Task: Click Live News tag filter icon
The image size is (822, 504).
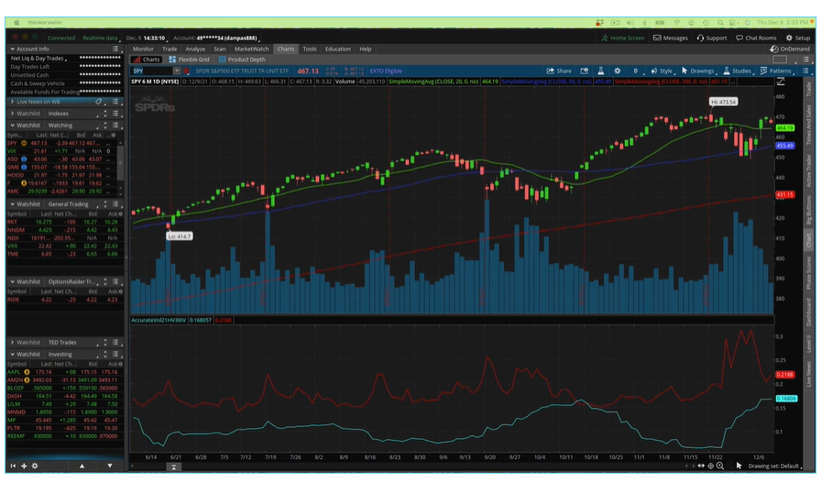Action: click(98, 102)
